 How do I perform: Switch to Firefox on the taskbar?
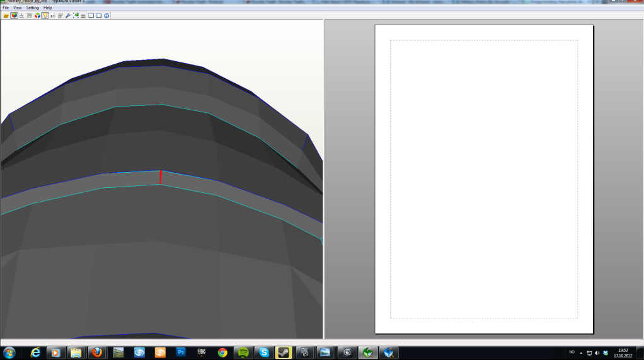tap(97, 352)
